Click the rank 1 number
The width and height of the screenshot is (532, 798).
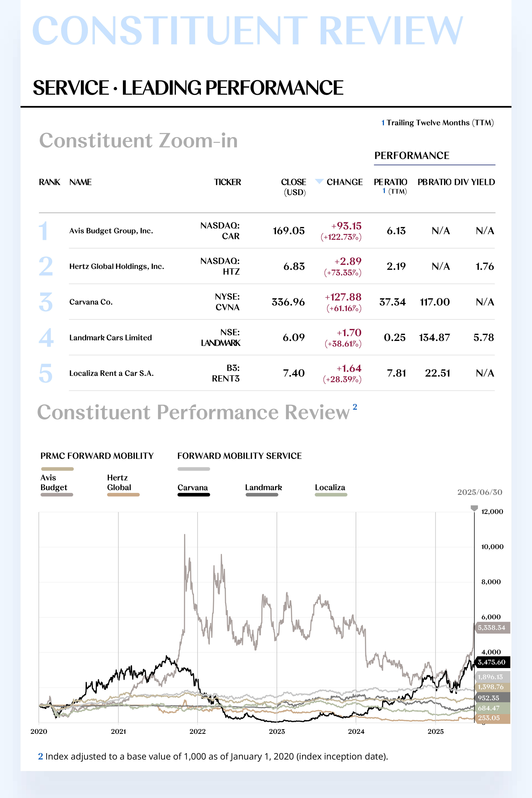coord(43,231)
